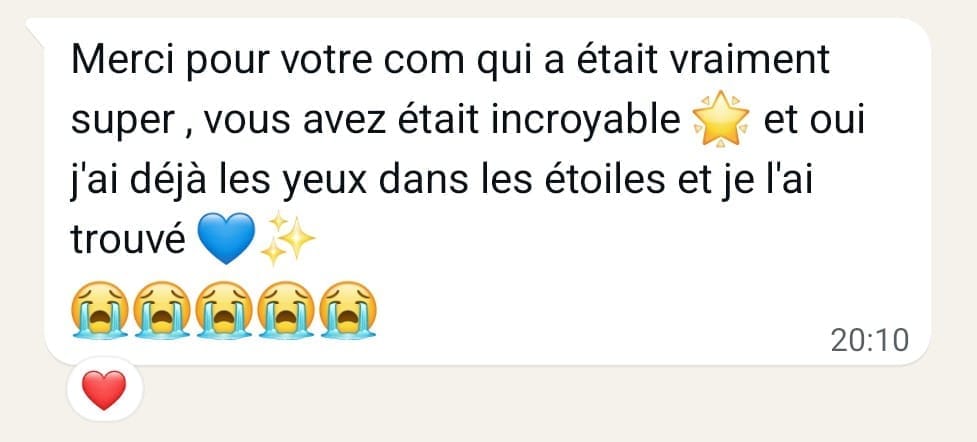Click the first crying face emoji
This screenshot has width=977, height=442.
pyautogui.click(x=100, y=310)
